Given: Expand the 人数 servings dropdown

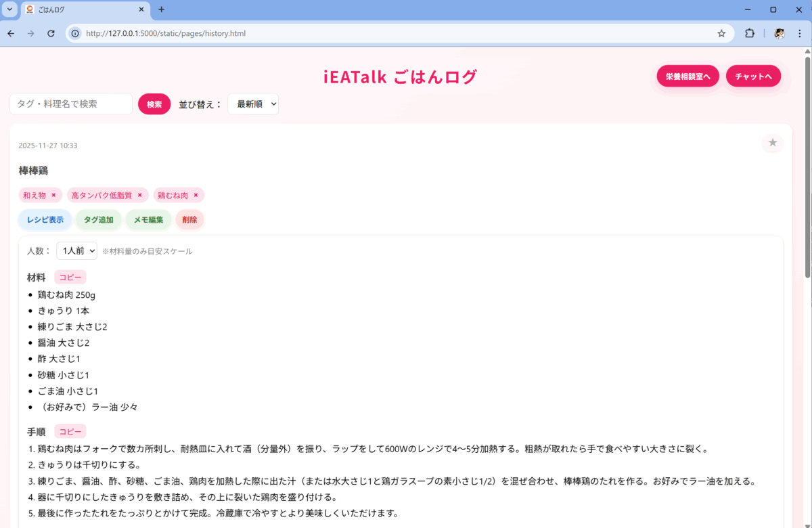Looking at the screenshot, I should [76, 251].
